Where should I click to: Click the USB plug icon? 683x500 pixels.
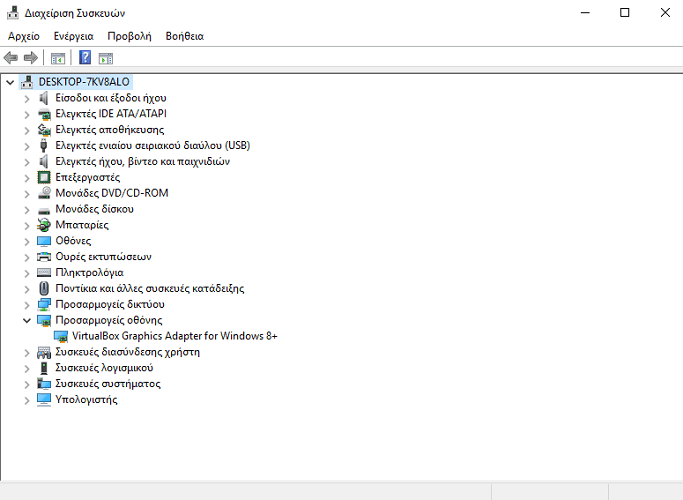point(44,145)
